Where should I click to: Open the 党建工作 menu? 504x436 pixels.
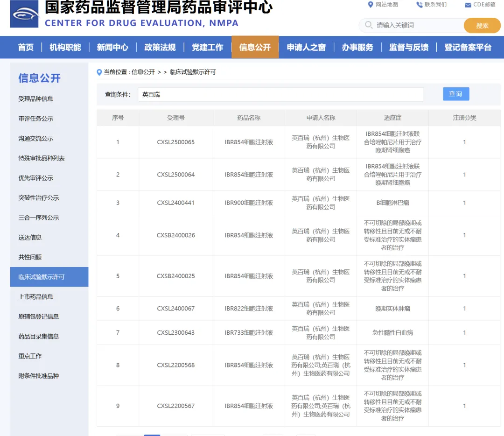pyautogui.click(x=207, y=47)
